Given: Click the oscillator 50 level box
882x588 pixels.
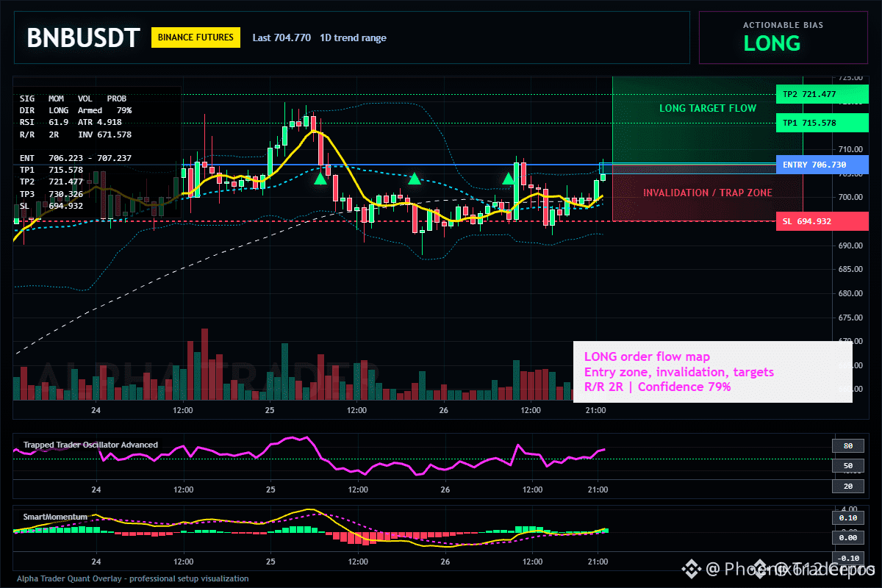Looking at the screenshot, I should (847, 466).
